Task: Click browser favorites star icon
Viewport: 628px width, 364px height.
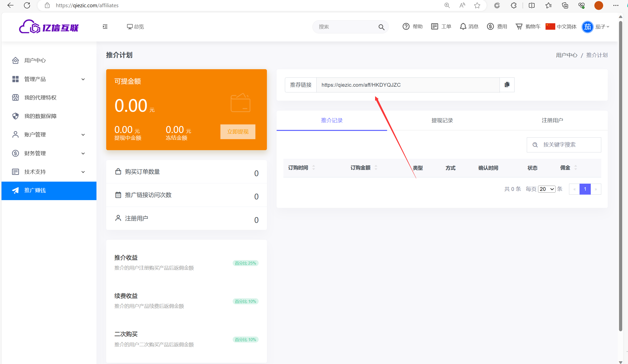Action: point(477,5)
